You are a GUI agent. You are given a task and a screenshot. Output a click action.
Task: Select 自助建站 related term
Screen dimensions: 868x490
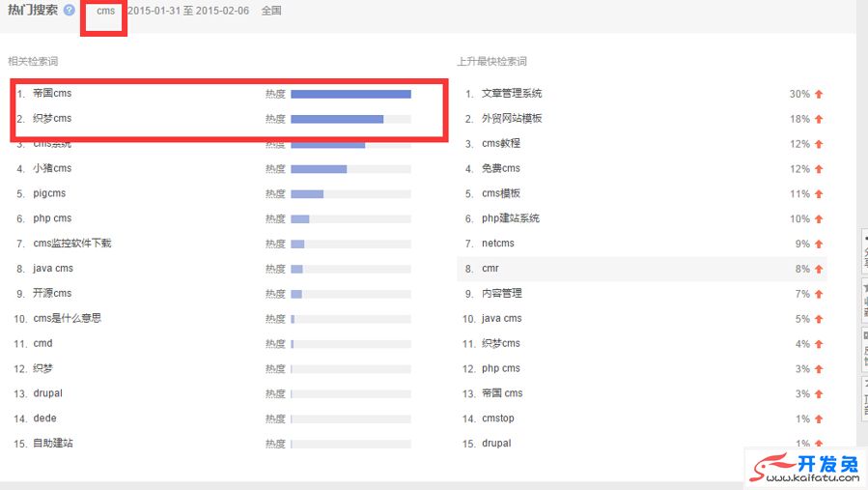(52, 443)
